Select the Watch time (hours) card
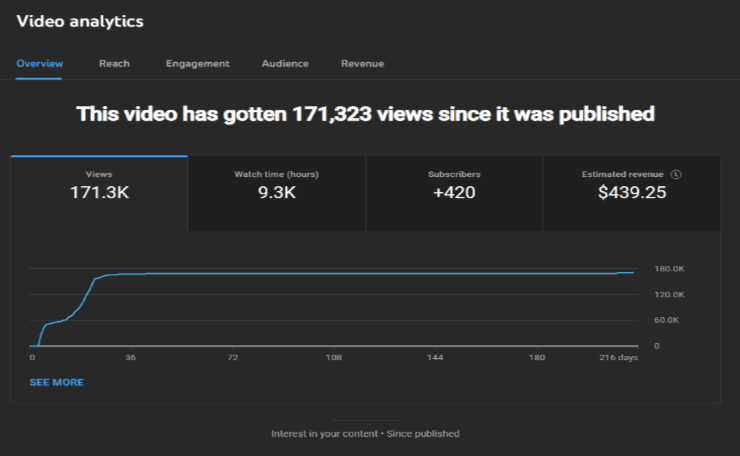Image resolution: width=740 pixels, height=456 pixels. [x=277, y=193]
